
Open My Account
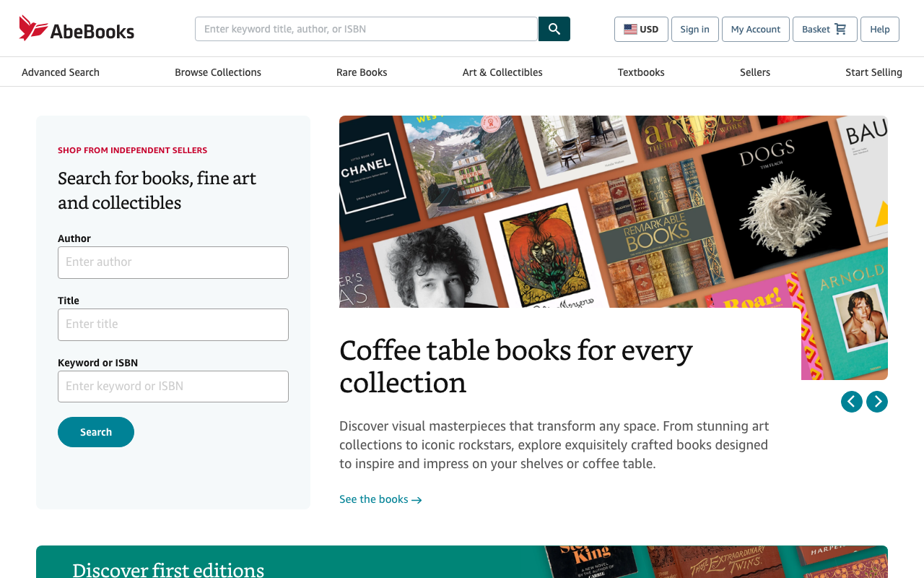click(755, 29)
